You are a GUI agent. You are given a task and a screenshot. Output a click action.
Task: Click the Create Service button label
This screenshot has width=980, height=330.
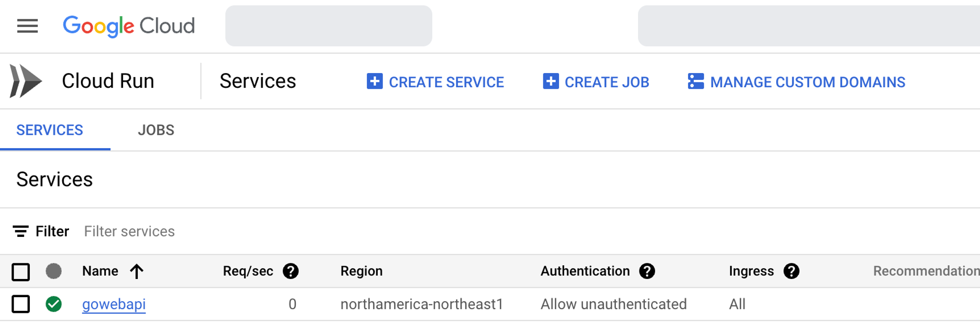446,82
